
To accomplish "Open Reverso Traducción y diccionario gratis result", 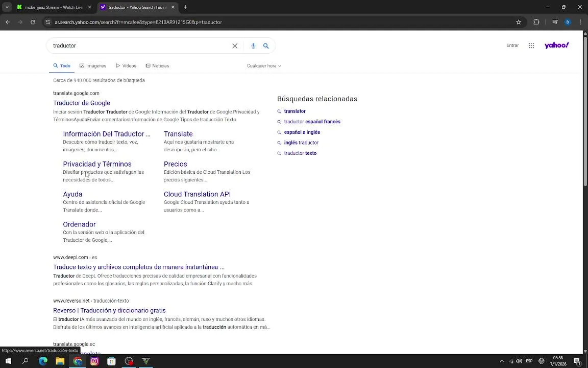I will click(109, 311).
